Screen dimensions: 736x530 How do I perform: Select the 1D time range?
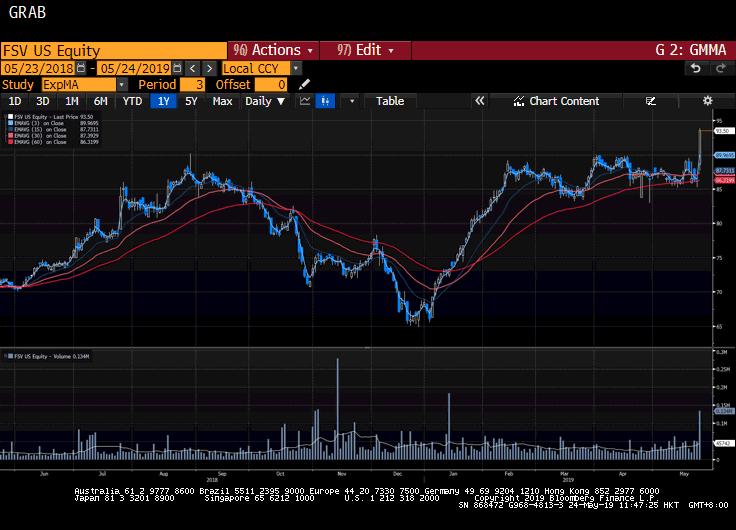[x=15, y=101]
